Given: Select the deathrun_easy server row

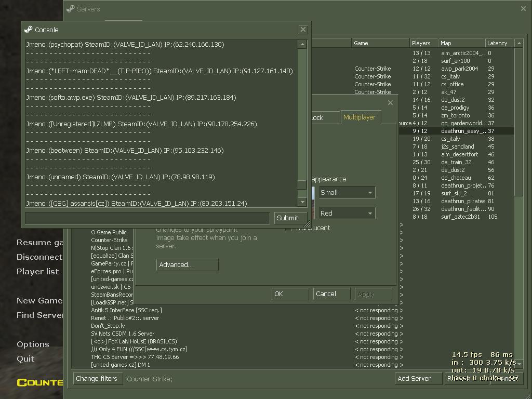Looking at the screenshot, I should coord(456,131).
